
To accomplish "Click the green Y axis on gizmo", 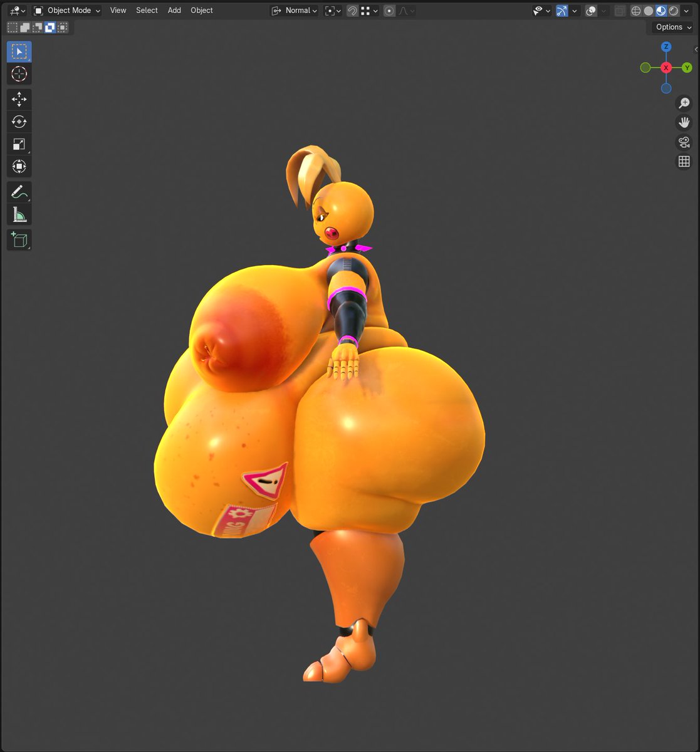I will pyautogui.click(x=687, y=68).
